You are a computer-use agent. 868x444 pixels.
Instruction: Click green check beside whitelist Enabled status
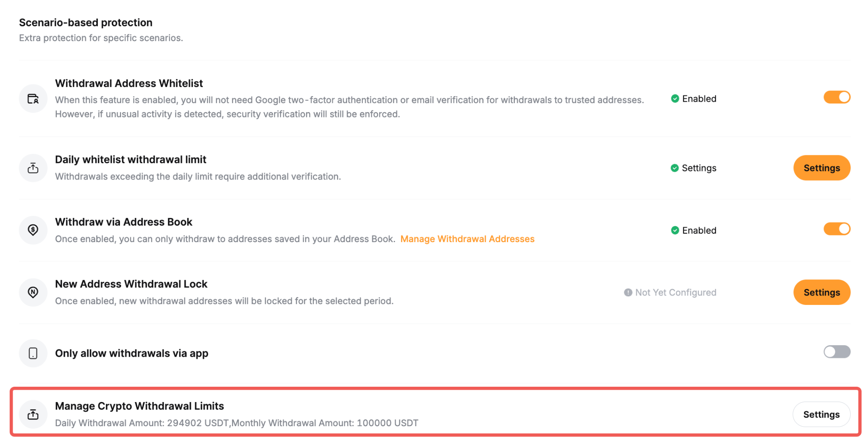point(675,99)
